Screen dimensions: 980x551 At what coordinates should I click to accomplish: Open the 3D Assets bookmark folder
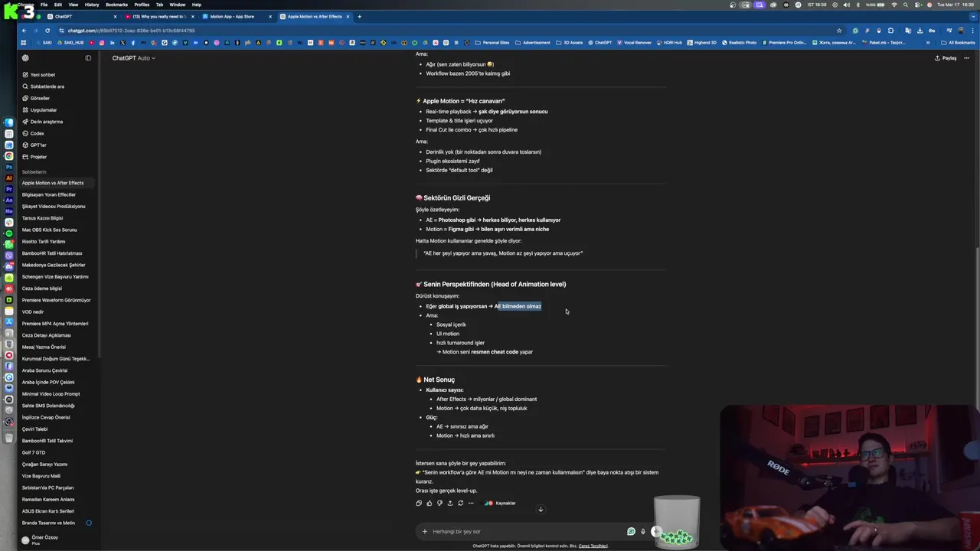(570, 43)
